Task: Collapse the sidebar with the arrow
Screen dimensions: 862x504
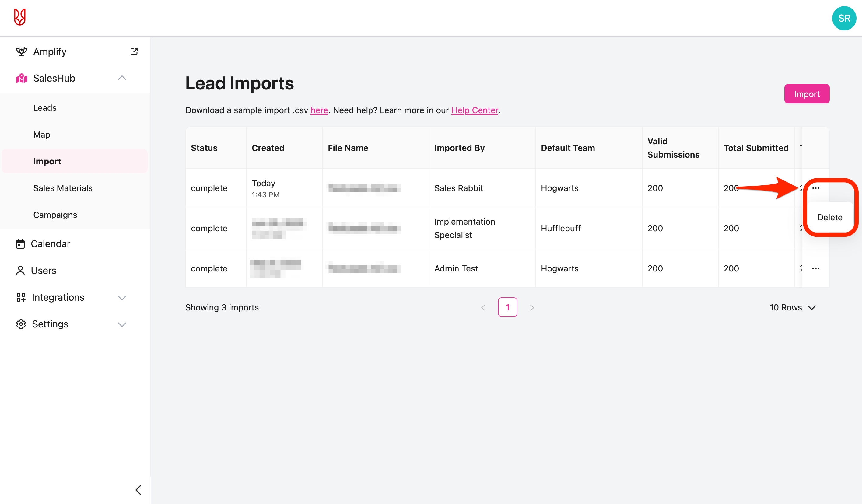Action: point(138,490)
